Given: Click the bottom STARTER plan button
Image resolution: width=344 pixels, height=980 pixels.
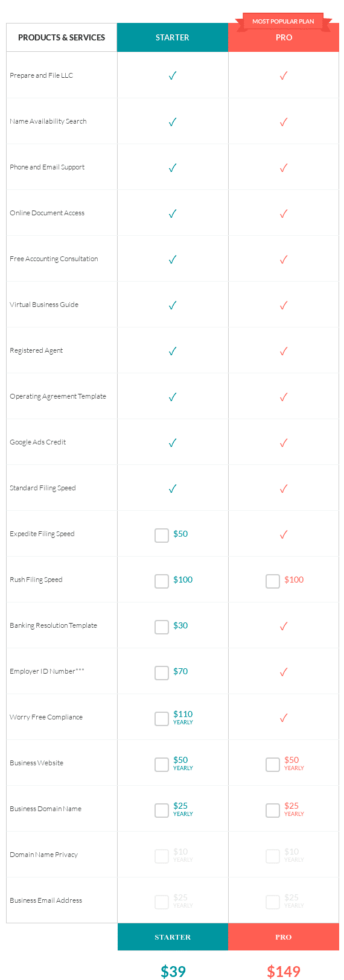Looking at the screenshot, I should [x=173, y=937].
